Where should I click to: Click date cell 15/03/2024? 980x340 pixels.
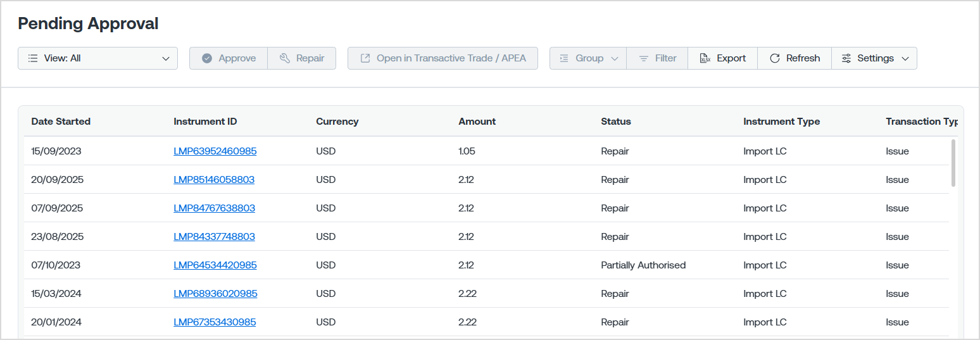pos(56,294)
